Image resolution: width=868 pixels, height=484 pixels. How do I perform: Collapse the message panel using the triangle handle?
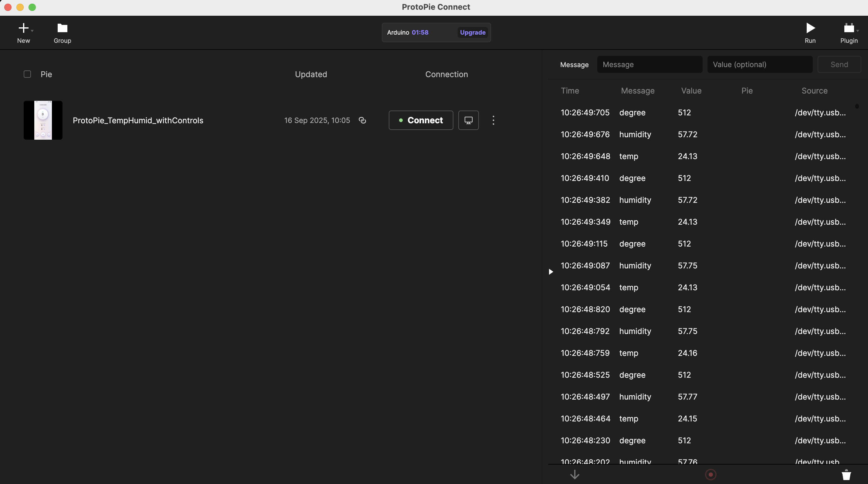click(x=551, y=272)
